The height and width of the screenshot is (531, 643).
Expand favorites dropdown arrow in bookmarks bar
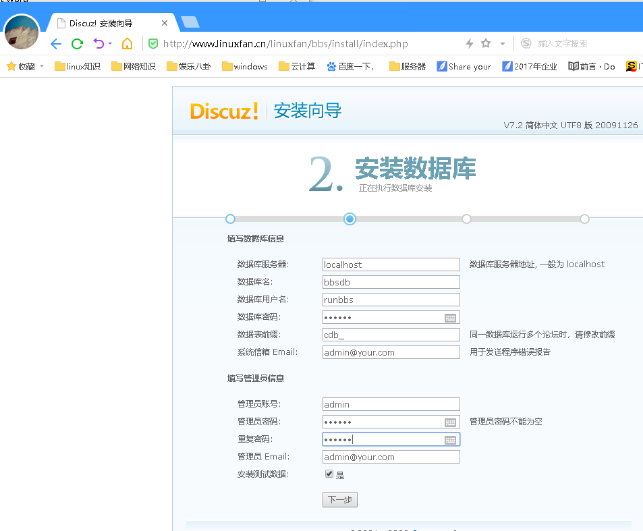[x=42, y=66]
